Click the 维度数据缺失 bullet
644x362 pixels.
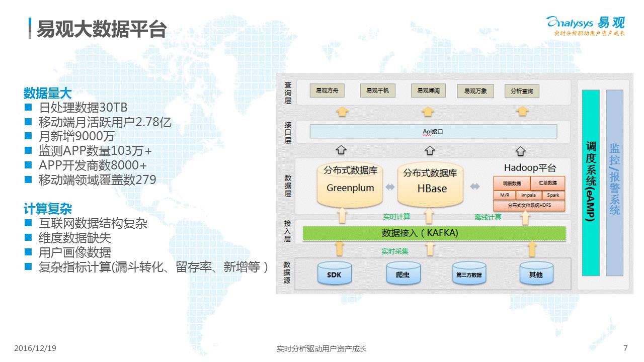point(75,238)
